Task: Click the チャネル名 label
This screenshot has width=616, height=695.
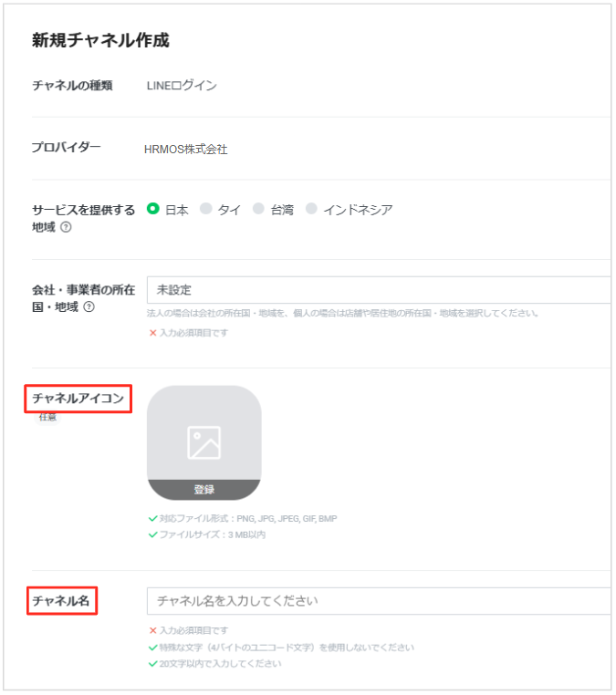Action: click(x=62, y=600)
